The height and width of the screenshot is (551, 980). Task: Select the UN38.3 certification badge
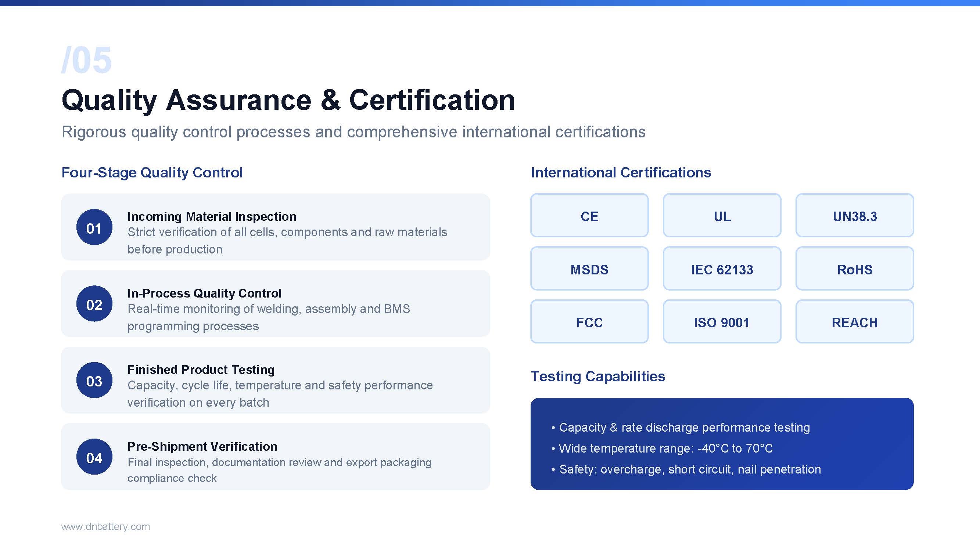854,216
